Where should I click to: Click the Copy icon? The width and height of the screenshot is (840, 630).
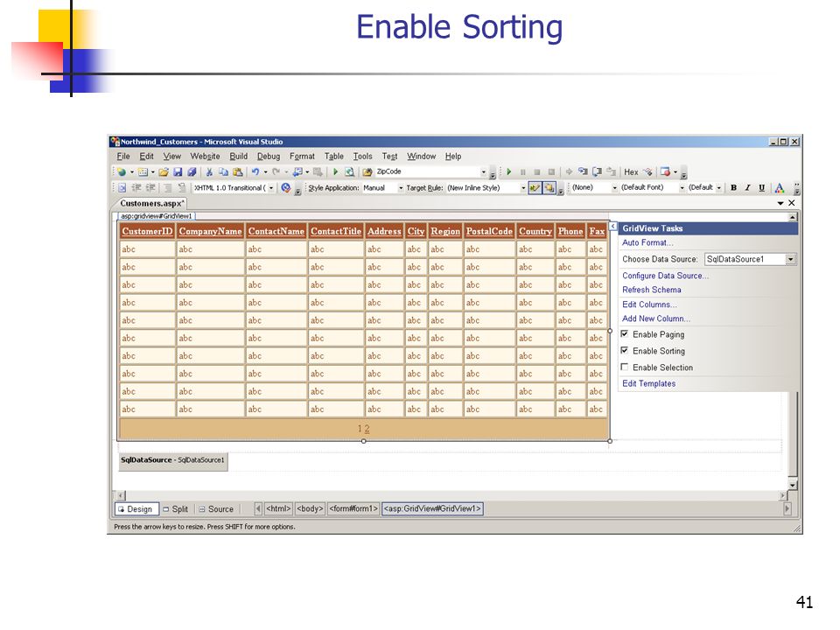click(223, 172)
